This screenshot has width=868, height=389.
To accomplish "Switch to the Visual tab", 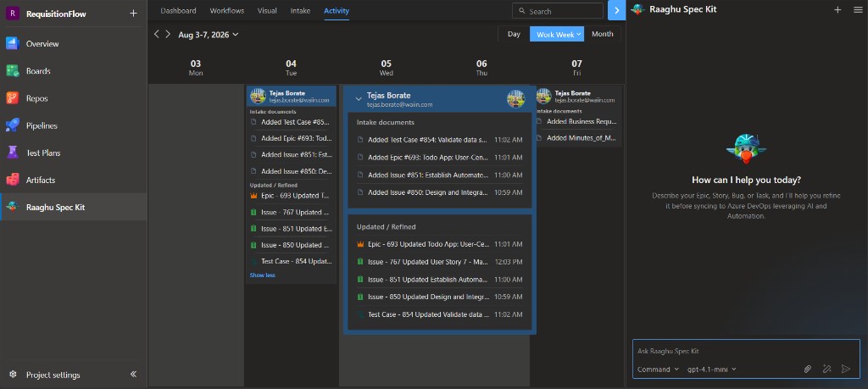I will [267, 10].
